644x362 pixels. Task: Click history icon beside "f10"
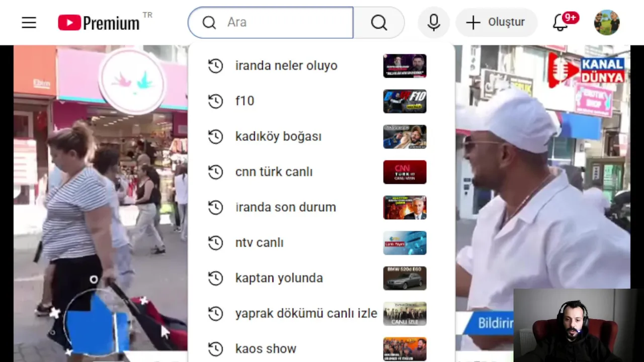coord(215,101)
